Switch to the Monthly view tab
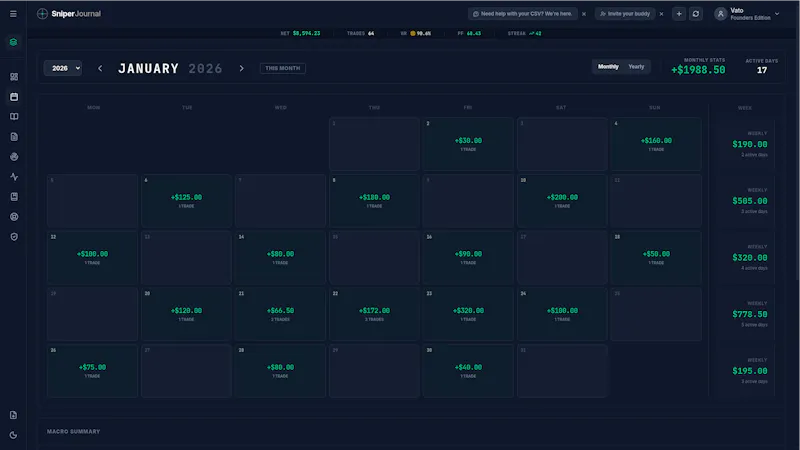Image resolution: width=800 pixels, height=450 pixels. click(608, 67)
